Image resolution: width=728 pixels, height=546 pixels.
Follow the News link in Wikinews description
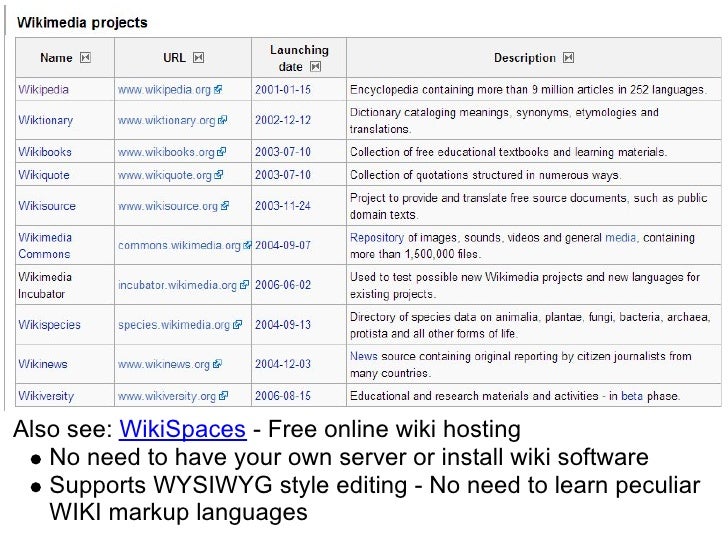click(364, 356)
